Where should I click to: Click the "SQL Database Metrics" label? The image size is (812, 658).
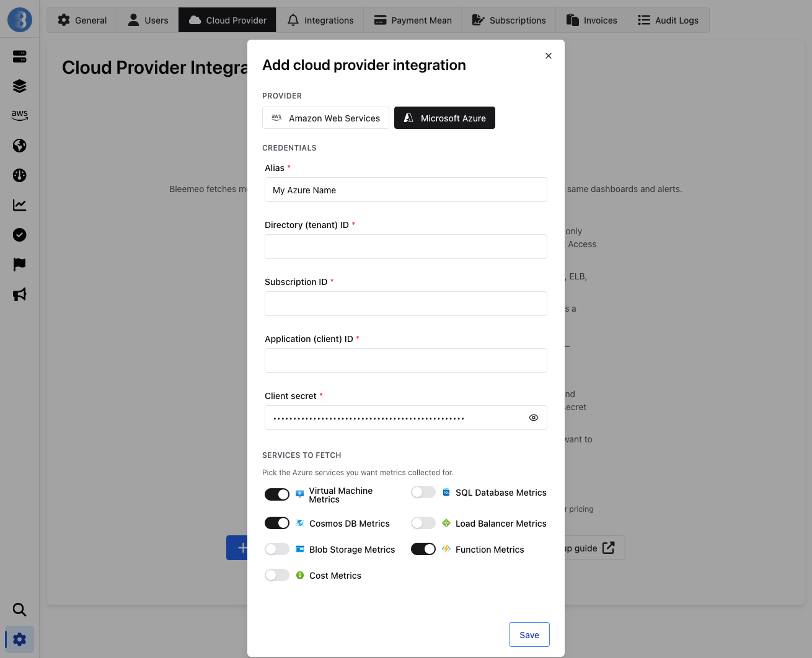tap(501, 493)
